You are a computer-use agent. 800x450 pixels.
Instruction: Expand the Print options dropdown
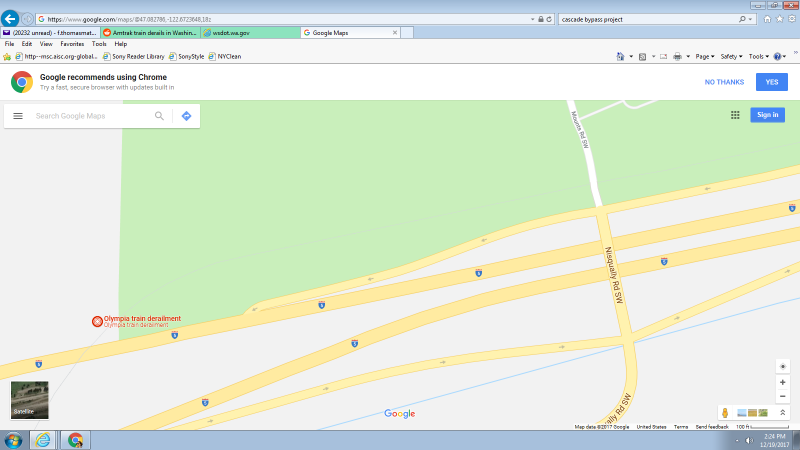click(688, 57)
